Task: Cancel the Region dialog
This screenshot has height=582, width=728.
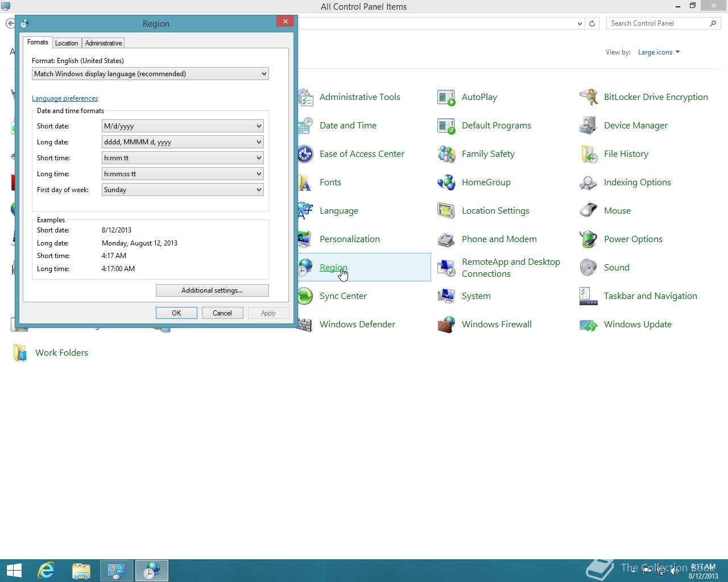Action: pos(222,313)
